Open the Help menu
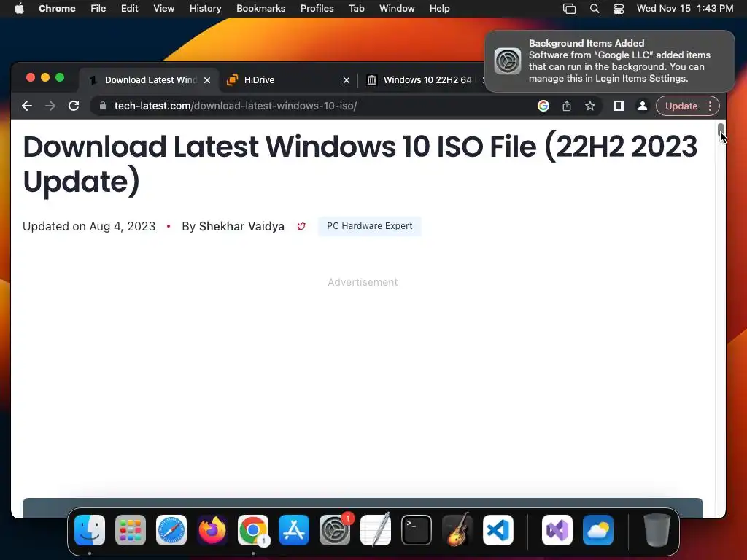Viewport: 747px width, 560px height. tap(439, 8)
